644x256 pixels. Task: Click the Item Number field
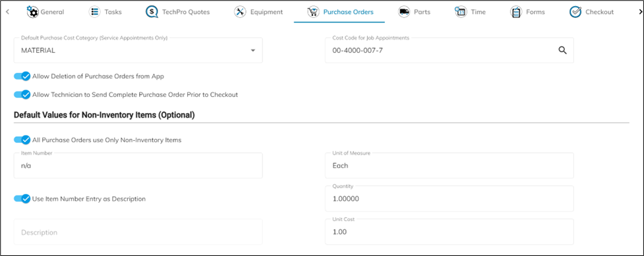click(x=138, y=166)
